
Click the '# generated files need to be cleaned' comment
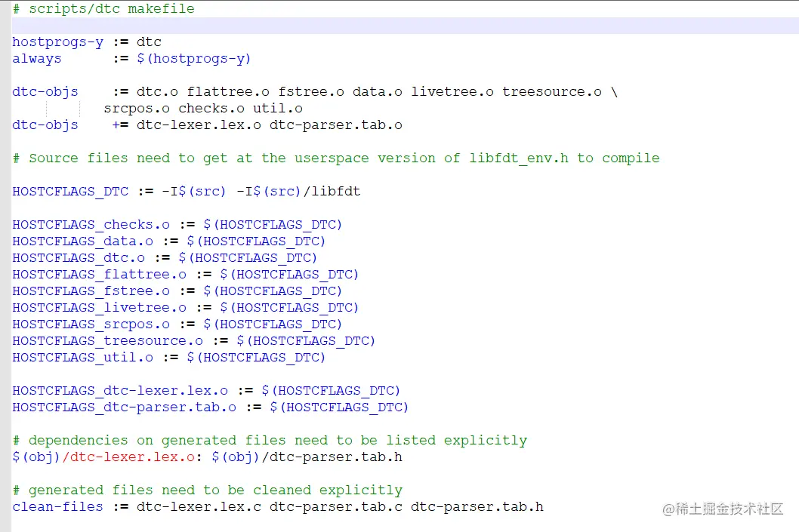click(x=208, y=490)
